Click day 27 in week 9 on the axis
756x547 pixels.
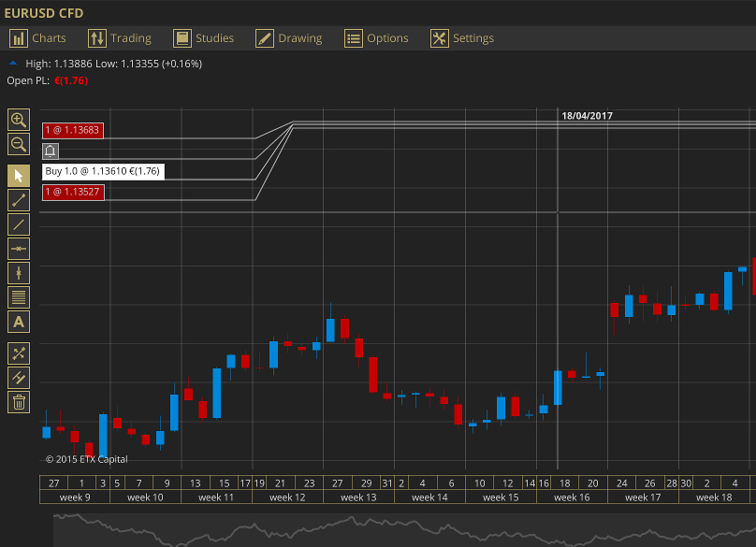click(x=53, y=482)
